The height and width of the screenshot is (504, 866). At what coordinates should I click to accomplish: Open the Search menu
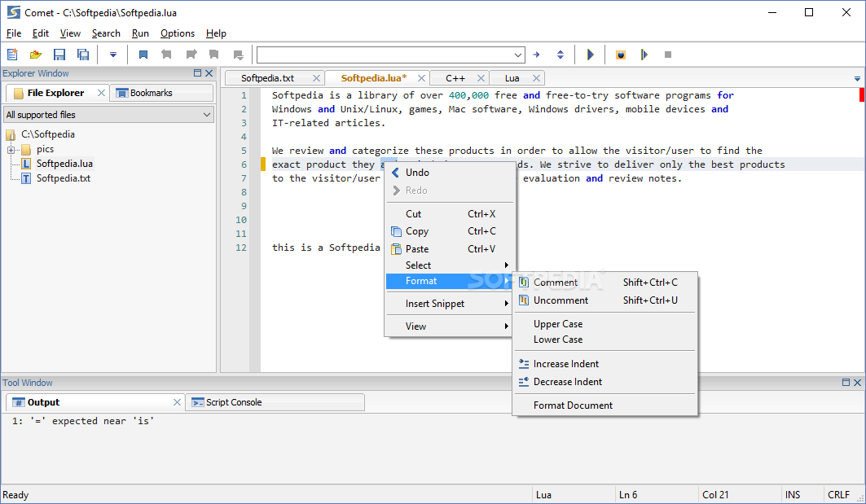tap(106, 33)
